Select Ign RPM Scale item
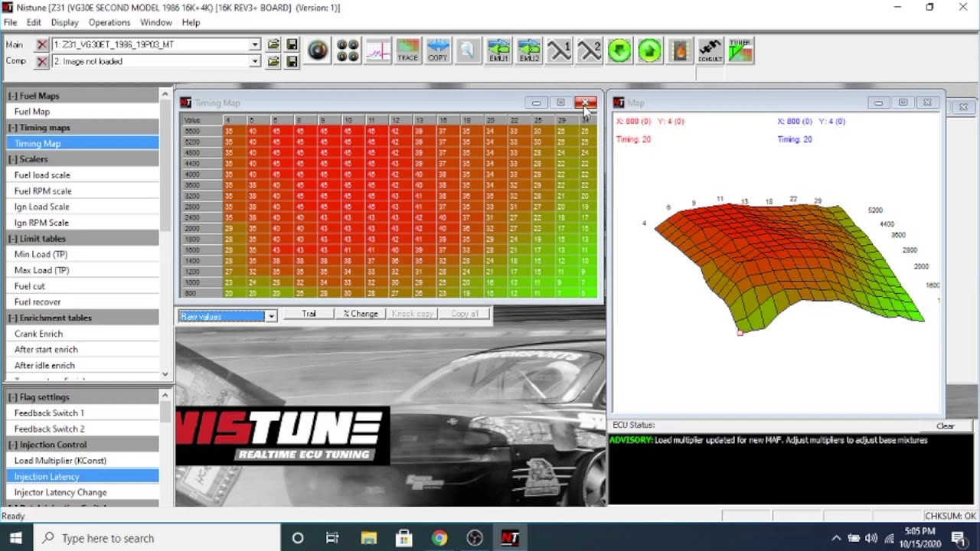Image resolution: width=980 pixels, height=551 pixels. pos(83,223)
